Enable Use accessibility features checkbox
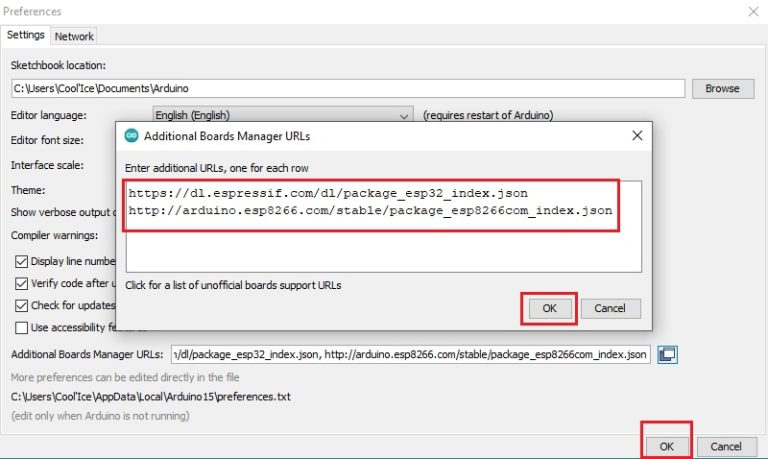The width and height of the screenshot is (768, 459). click(x=22, y=327)
